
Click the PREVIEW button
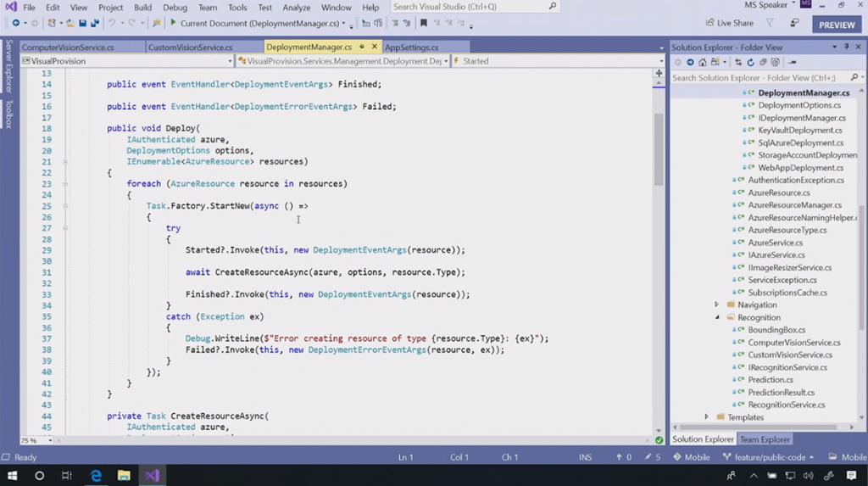point(837,25)
